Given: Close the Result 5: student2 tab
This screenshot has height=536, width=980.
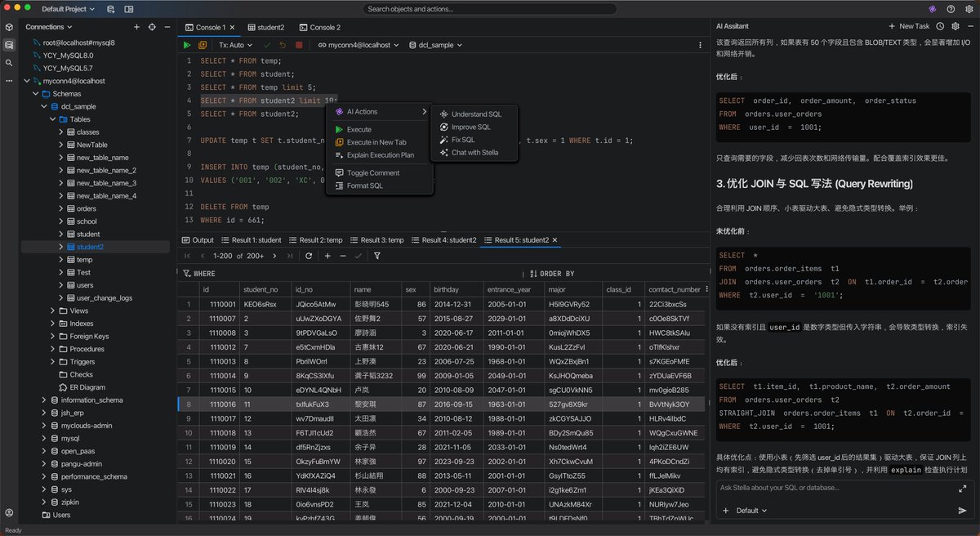Looking at the screenshot, I should click(555, 240).
